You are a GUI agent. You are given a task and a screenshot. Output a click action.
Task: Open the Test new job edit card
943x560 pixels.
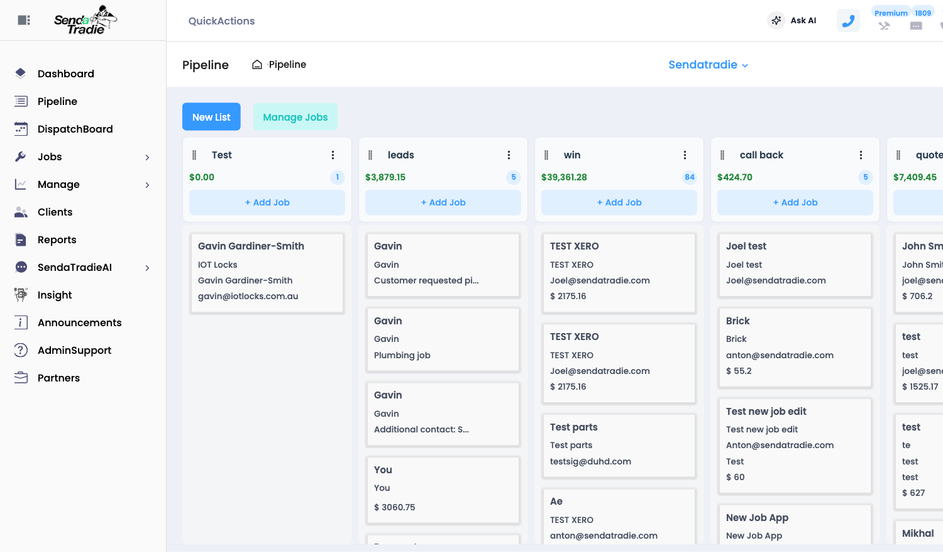(x=795, y=446)
